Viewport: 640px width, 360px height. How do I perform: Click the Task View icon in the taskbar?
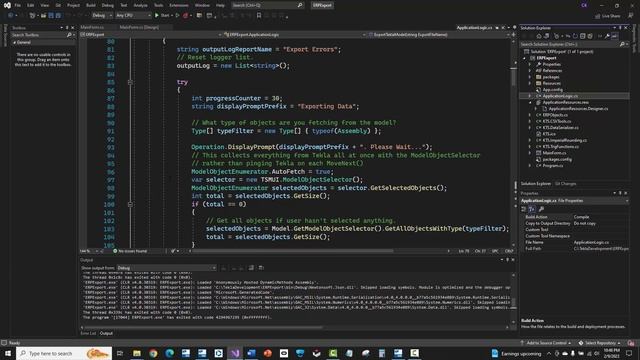(120, 353)
